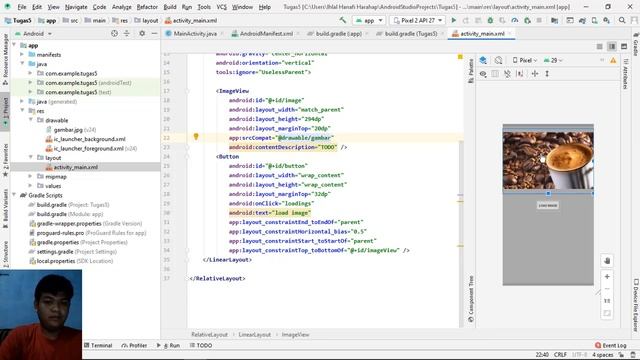
Task: Open the VCS menu
Action: (221, 7)
